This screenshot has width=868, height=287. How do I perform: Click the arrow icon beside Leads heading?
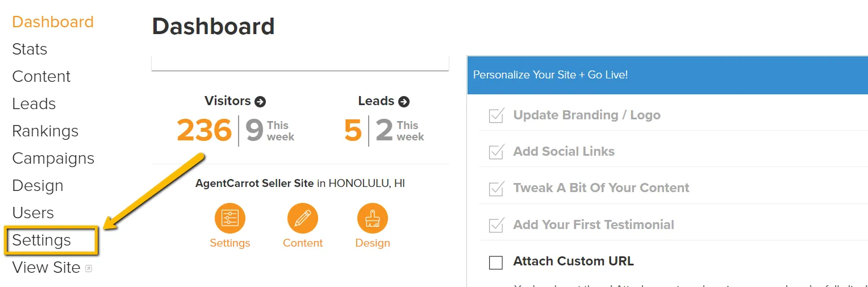(x=404, y=102)
